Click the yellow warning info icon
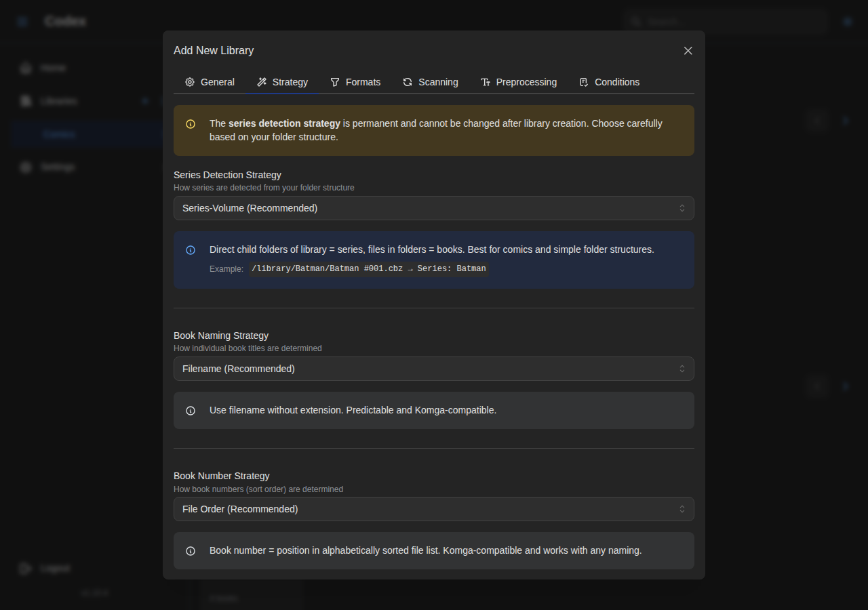The height and width of the screenshot is (610, 868). click(191, 124)
